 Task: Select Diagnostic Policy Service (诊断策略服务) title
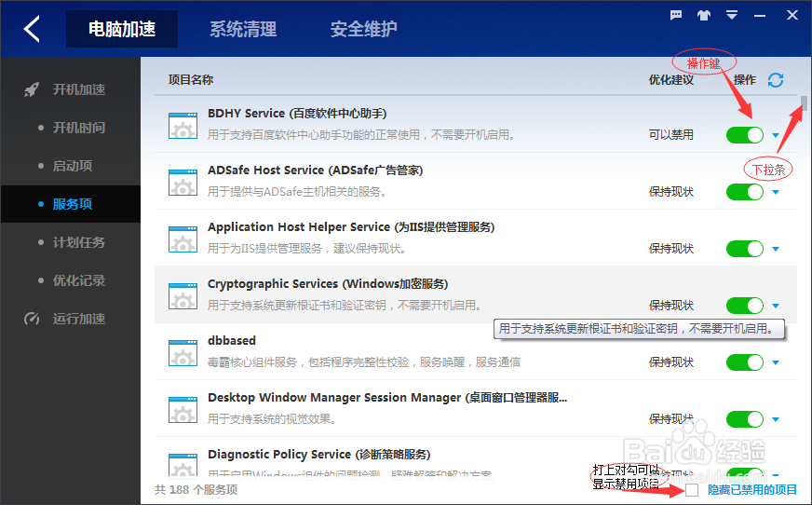point(319,455)
